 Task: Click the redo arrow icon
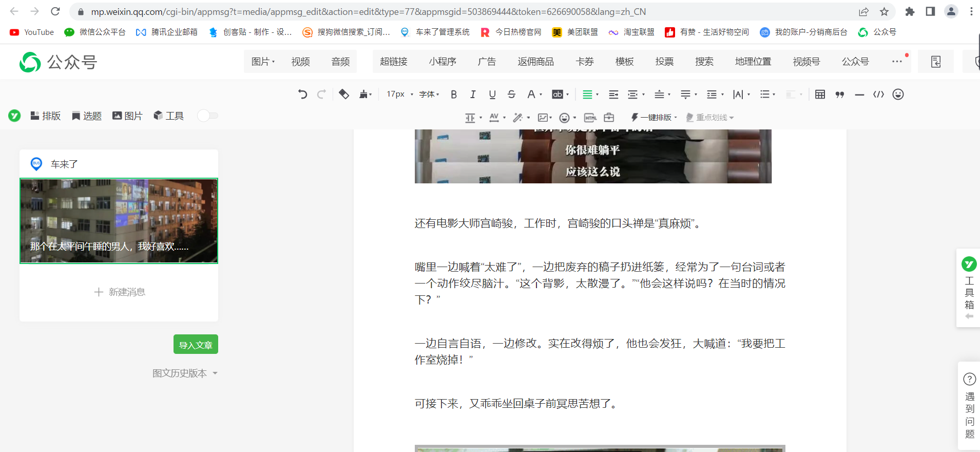(322, 94)
